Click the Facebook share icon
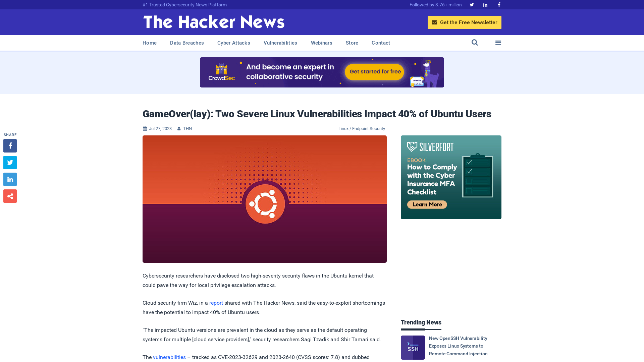This screenshot has width=644, height=362. click(10, 145)
